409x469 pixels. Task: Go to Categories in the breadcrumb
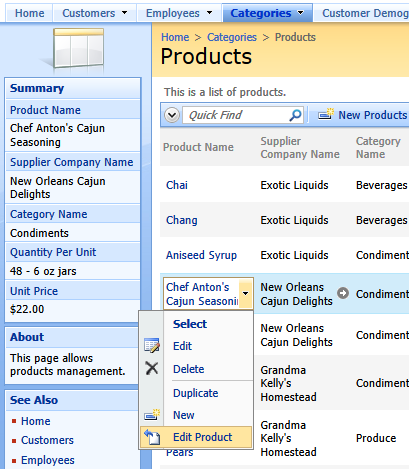[232, 37]
